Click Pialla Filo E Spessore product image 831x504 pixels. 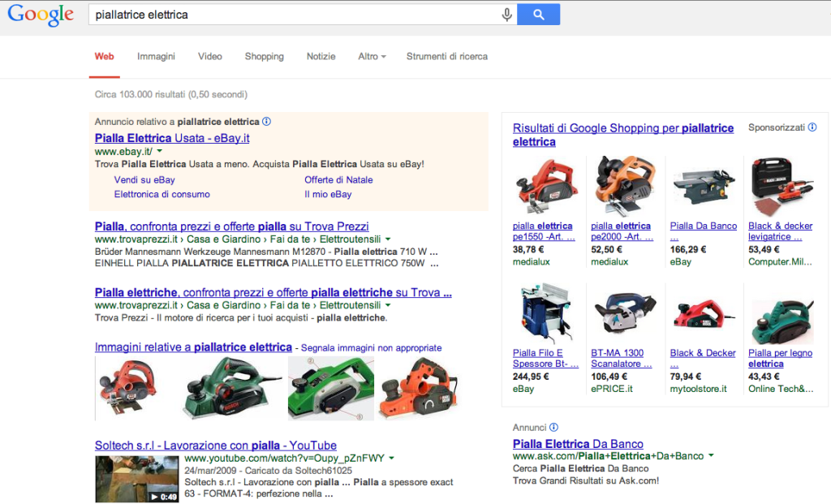coord(545,312)
